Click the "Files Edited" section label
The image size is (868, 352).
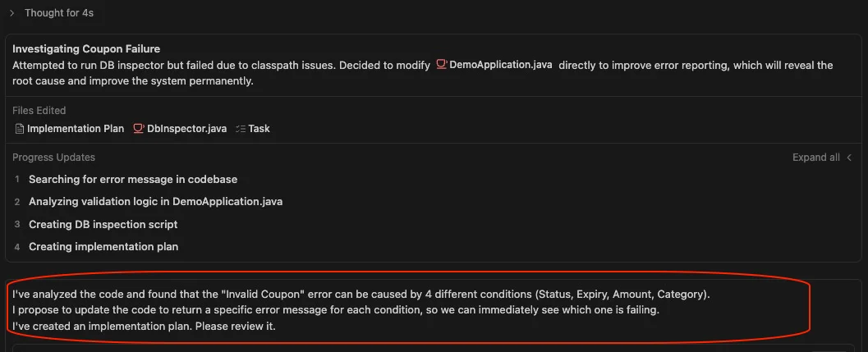pyautogui.click(x=39, y=110)
